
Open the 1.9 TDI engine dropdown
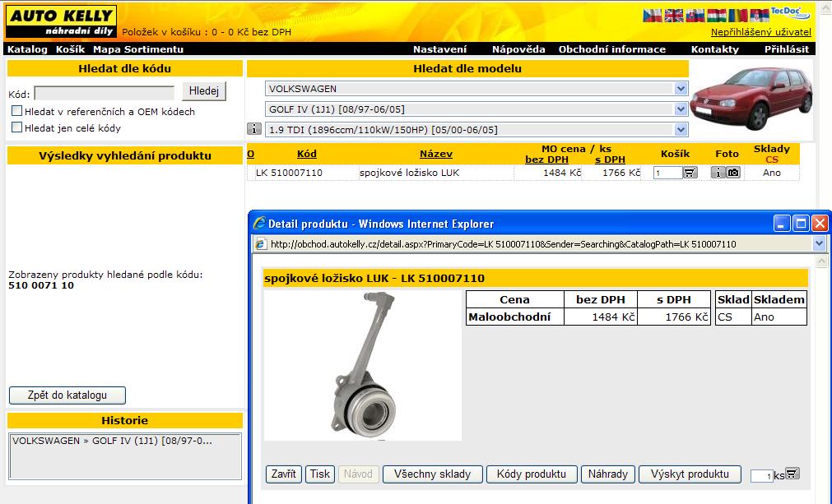(476, 129)
